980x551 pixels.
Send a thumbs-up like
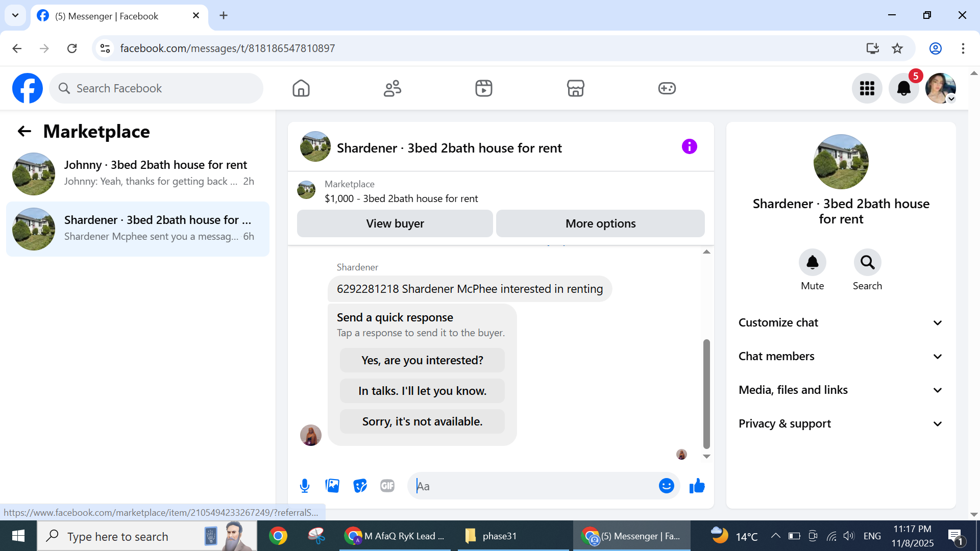[697, 486]
